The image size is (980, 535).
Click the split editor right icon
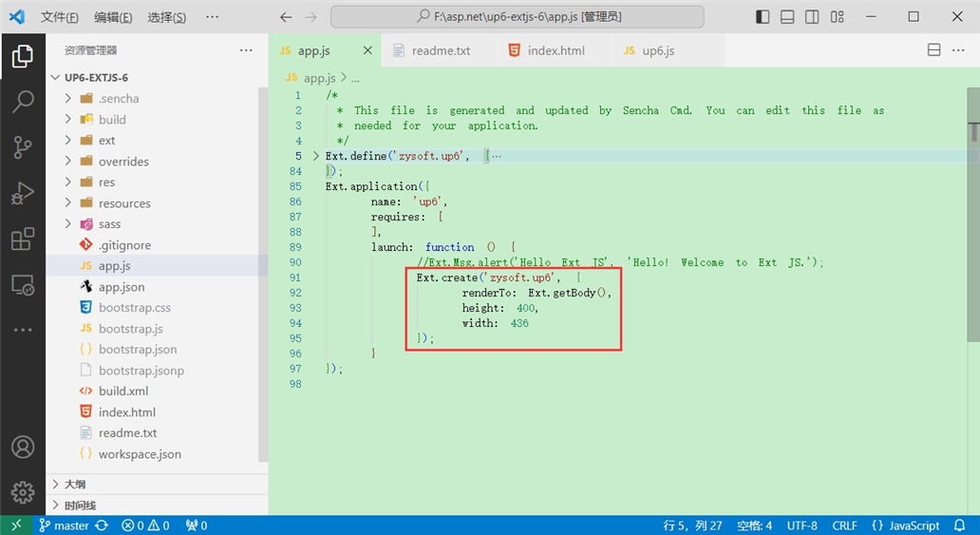(933, 50)
